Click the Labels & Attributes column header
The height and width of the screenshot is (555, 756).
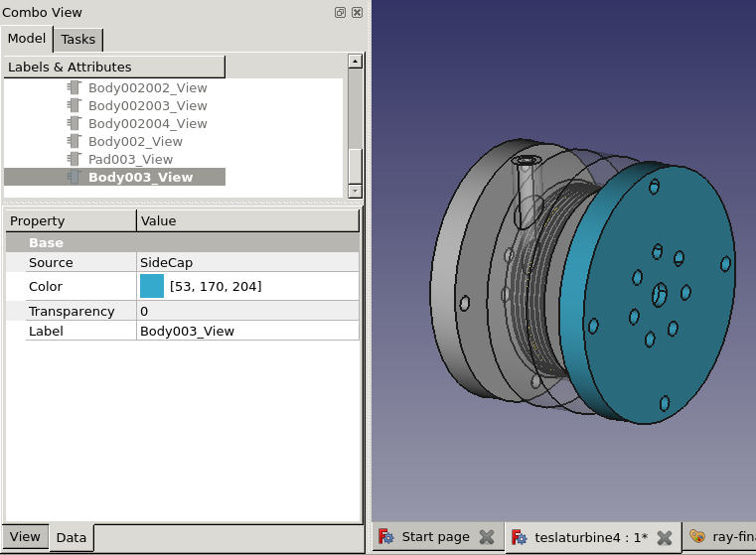(114, 67)
